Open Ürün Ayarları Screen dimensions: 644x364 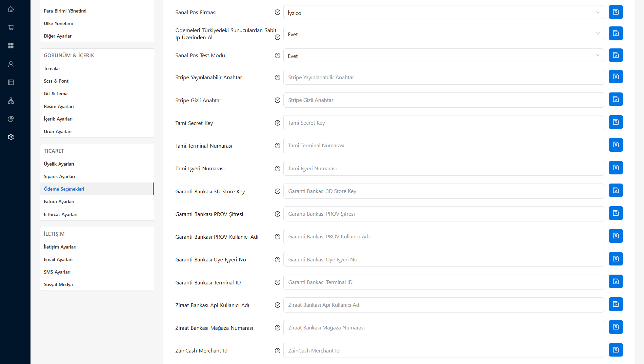[x=58, y=131]
